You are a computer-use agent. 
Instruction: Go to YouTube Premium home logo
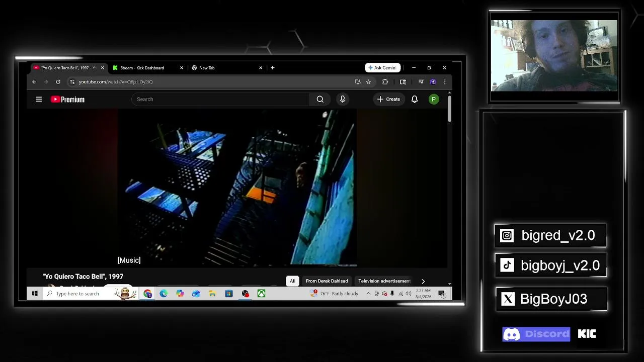[67, 99]
